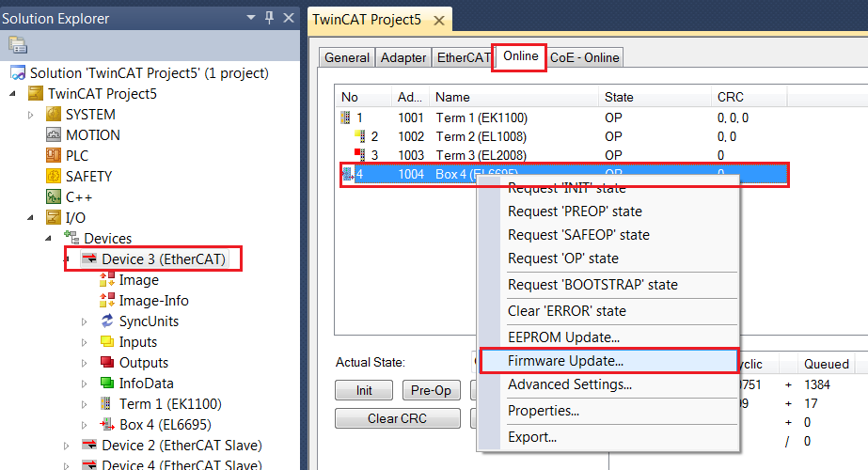
Task: Collapse the Devices node
Action: point(48,238)
